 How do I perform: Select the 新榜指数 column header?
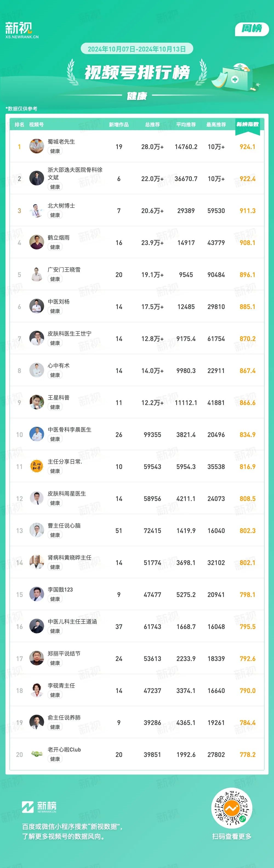click(x=247, y=124)
